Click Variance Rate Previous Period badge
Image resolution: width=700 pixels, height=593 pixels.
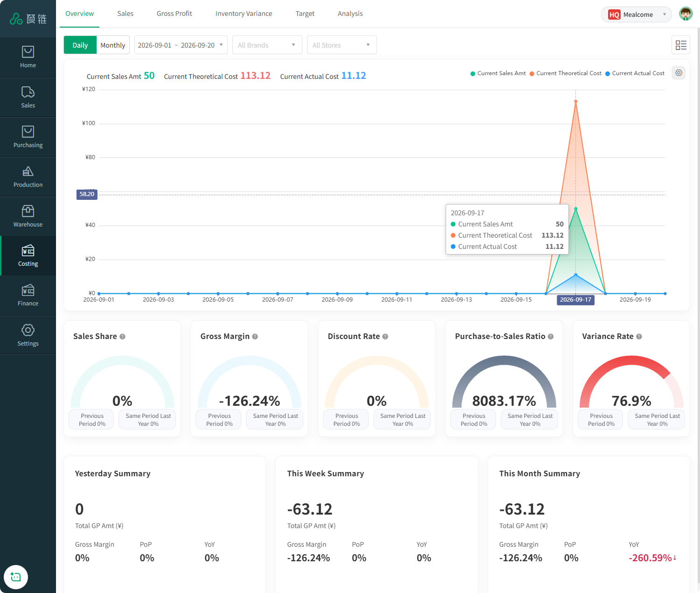tap(601, 419)
